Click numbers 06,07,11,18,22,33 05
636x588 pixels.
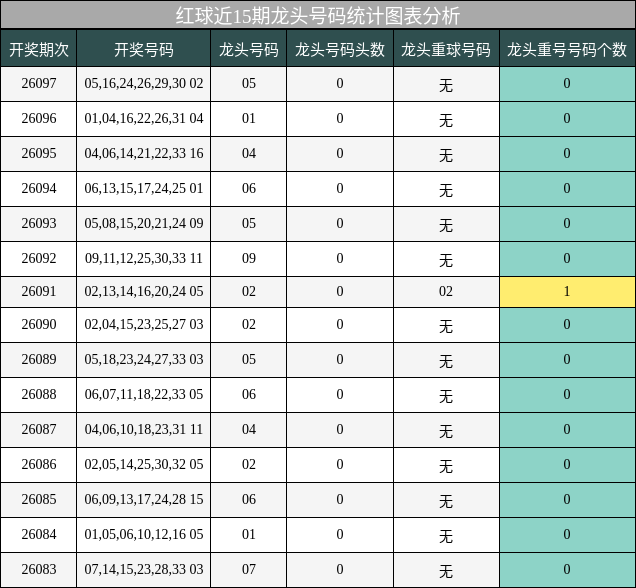pos(144,395)
